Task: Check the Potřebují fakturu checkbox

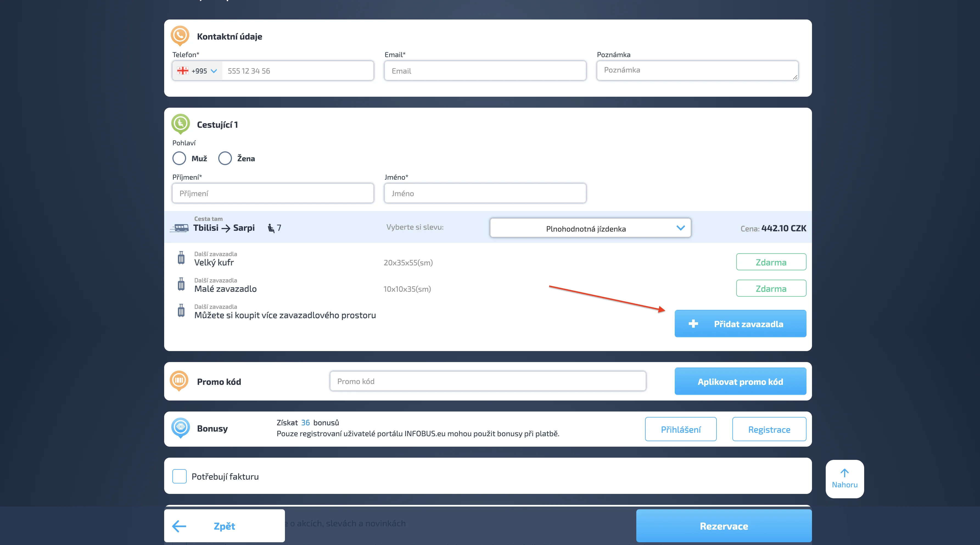Action: (179, 476)
